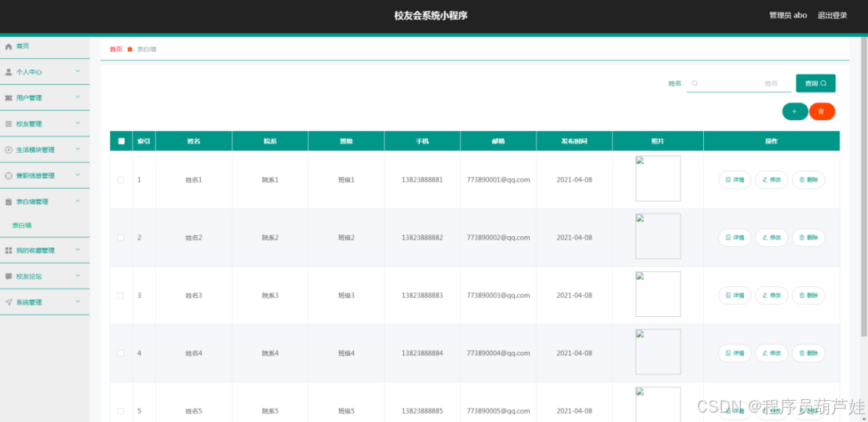Click the chat icon beside 校友论坛
868x422 pixels.
click(x=9, y=276)
